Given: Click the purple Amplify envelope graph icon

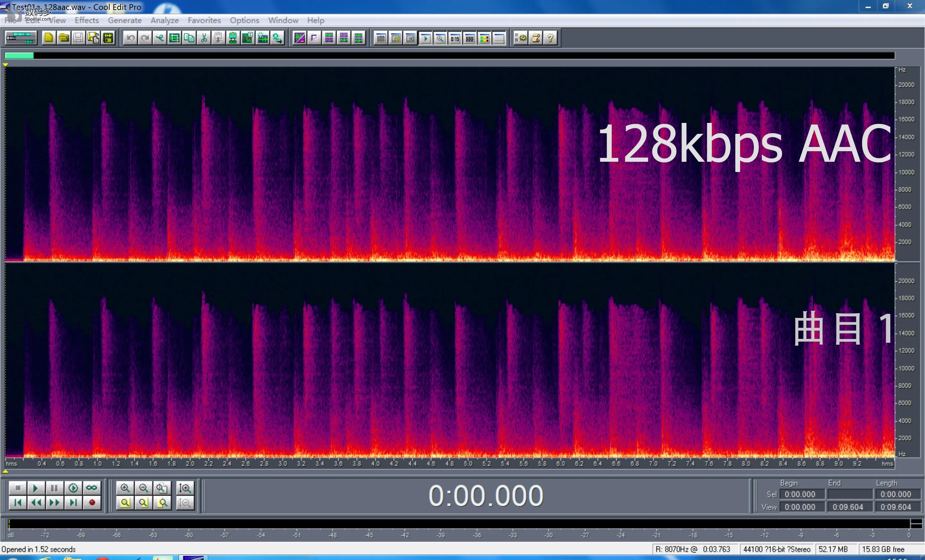Looking at the screenshot, I should 300,38.
